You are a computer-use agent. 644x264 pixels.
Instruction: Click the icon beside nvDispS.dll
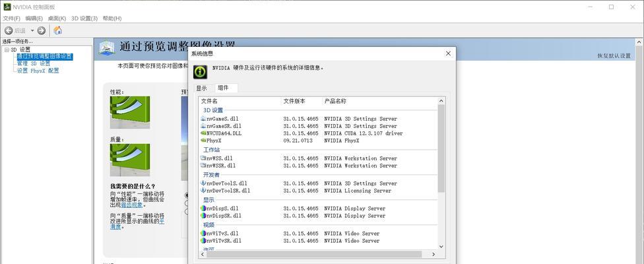tap(203, 208)
